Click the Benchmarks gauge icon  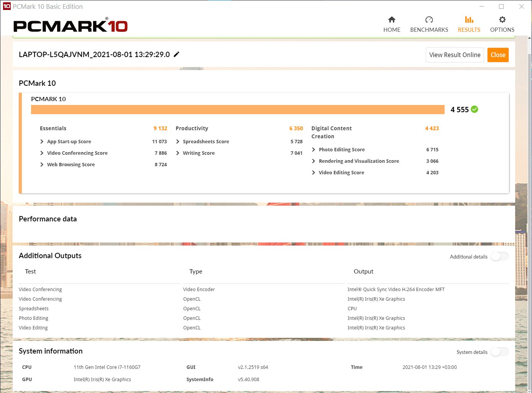(429, 20)
